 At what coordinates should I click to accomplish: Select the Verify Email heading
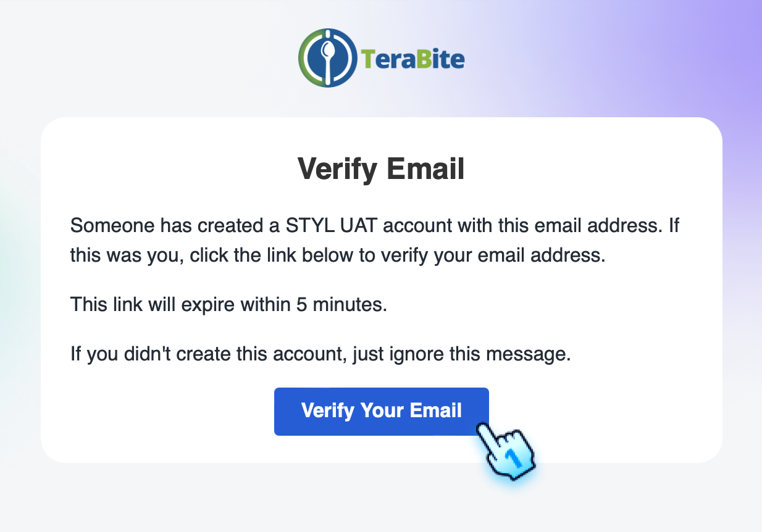[x=381, y=168]
